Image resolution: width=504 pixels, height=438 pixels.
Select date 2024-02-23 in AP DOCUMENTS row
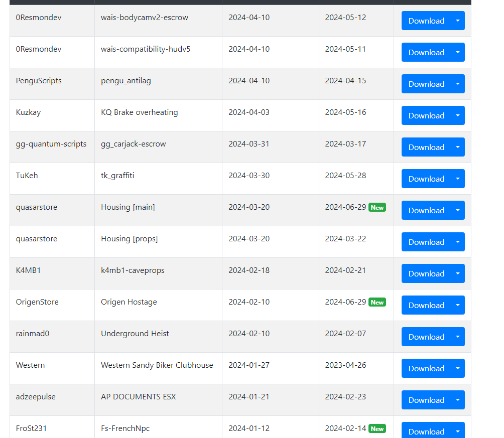point(345,397)
